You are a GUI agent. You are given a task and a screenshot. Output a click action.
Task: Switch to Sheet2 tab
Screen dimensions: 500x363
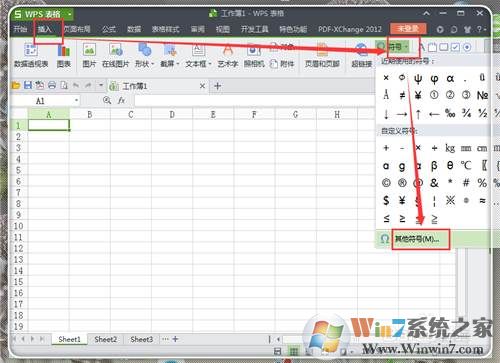click(105, 339)
